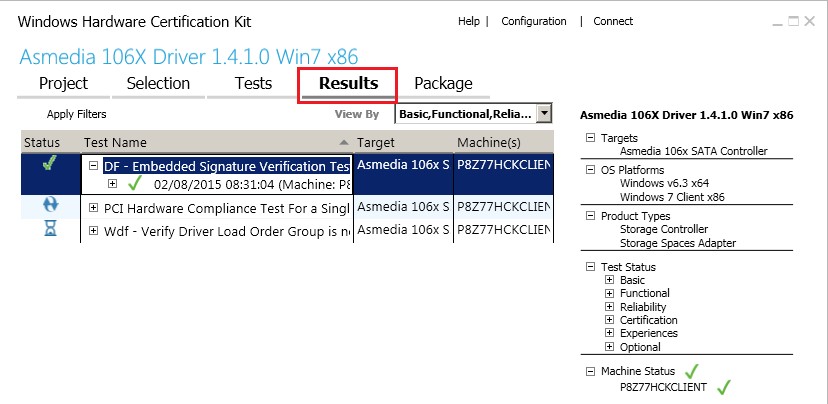Expand the PCI Hardware Compliance Test row

(x=93, y=208)
